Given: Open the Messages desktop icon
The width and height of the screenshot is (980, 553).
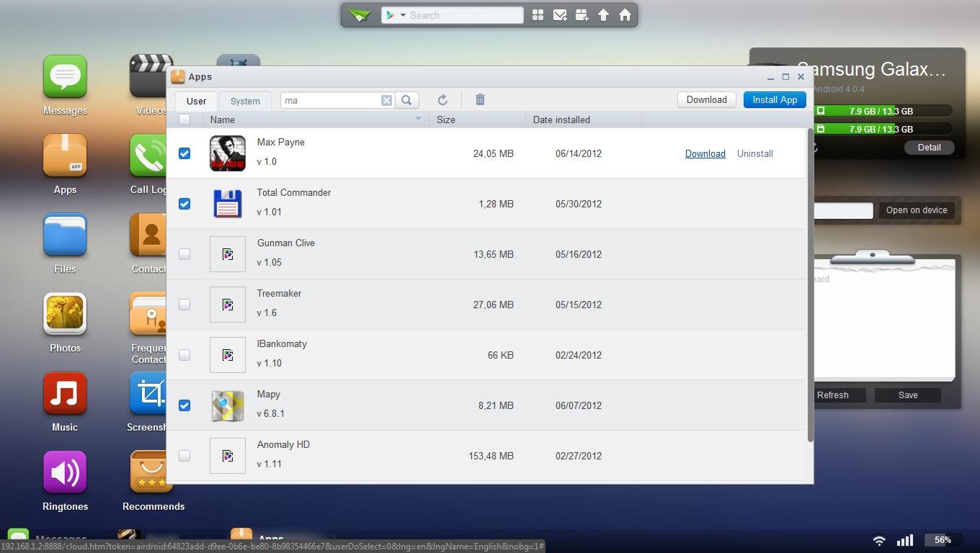Looking at the screenshot, I should tap(65, 77).
